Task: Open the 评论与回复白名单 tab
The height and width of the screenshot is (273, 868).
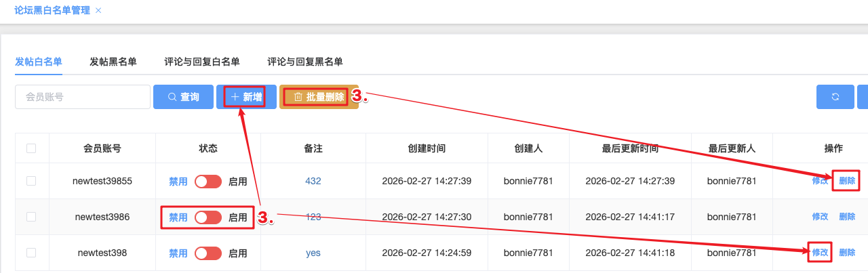Action: click(202, 62)
